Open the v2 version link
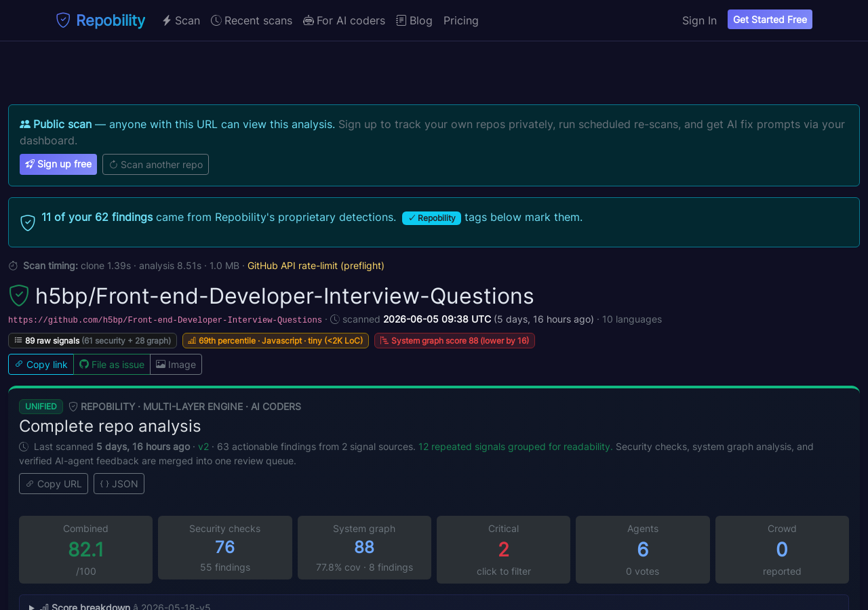The image size is (868, 610). tap(203, 447)
